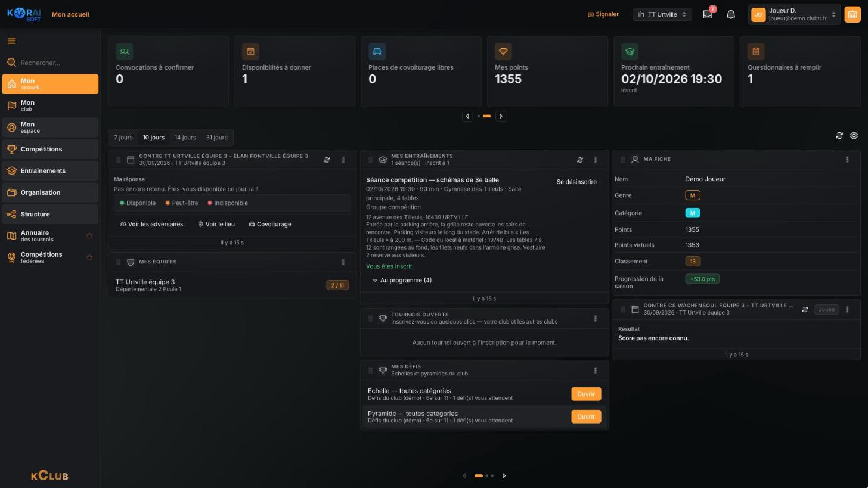Expand the Au programme (4) section
Image resolution: width=868 pixels, height=488 pixels.
(x=402, y=280)
